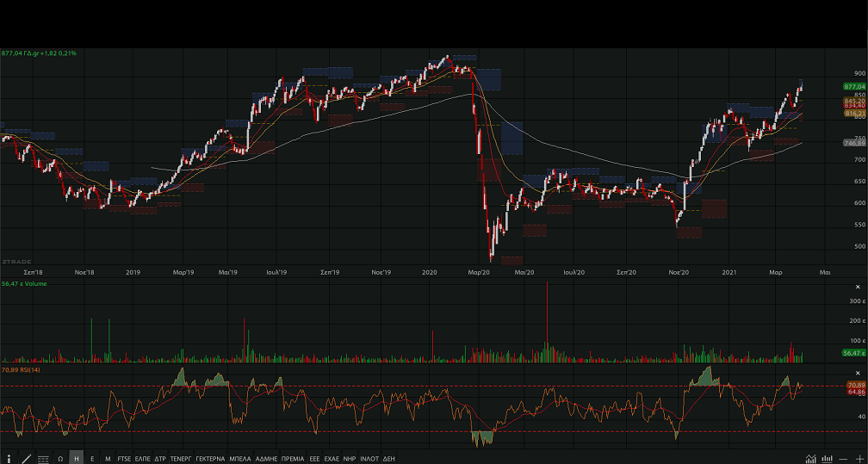The height and width of the screenshot is (464, 868).
Task: Open the FTSE symbol shortcut
Action: pyautogui.click(x=124, y=459)
